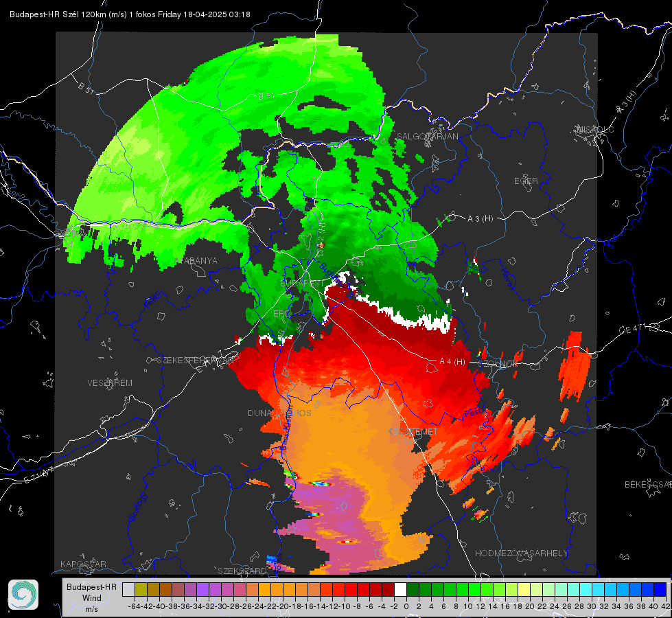Click the '10' legend value

468,606
